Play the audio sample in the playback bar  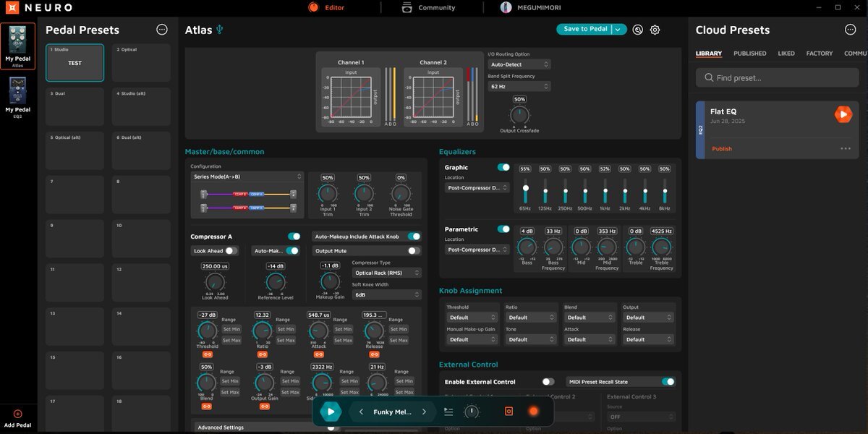point(331,412)
